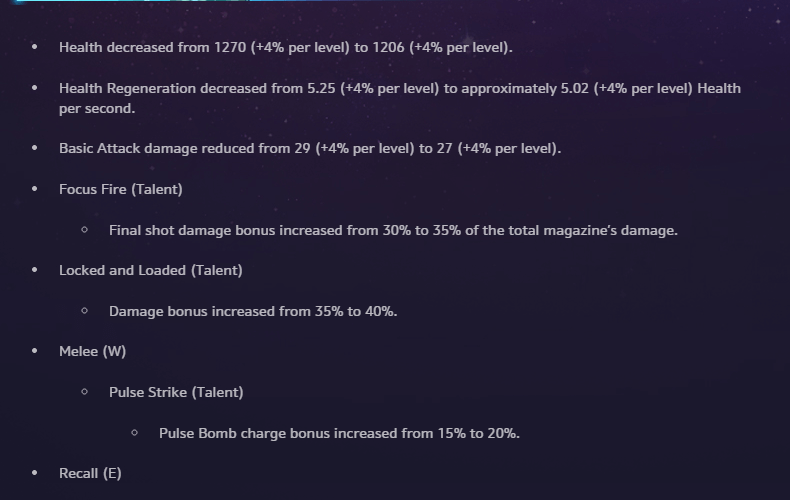Click the bullet next to Recall (E)
The image size is (790, 500).
(35, 473)
